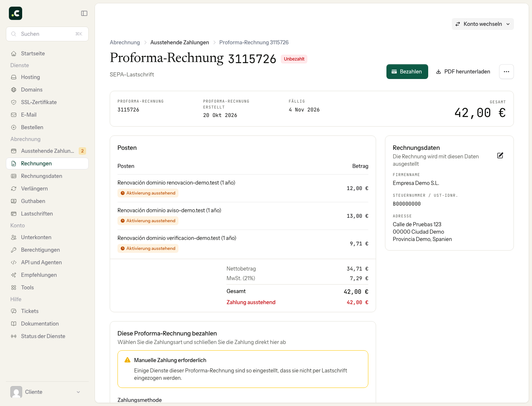This screenshot has height=406, width=532.
Task: Click the house icon beside Startseite
Action: coord(14,54)
